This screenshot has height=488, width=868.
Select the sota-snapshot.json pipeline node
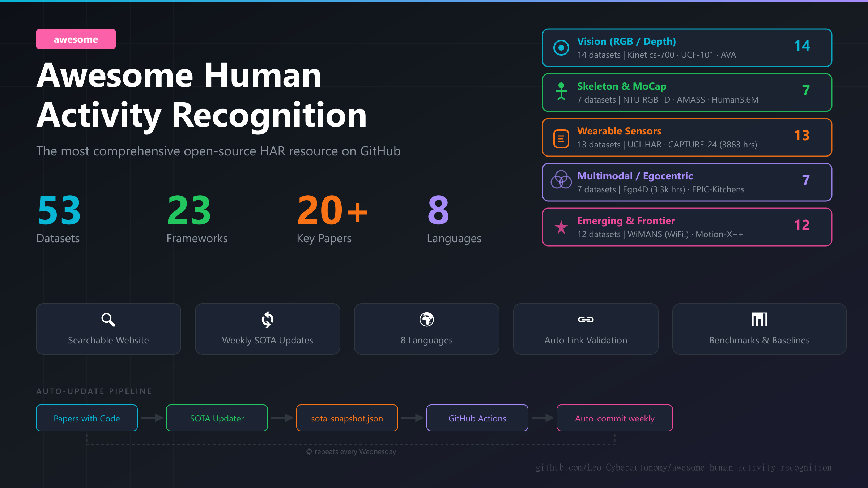pos(347,418)
